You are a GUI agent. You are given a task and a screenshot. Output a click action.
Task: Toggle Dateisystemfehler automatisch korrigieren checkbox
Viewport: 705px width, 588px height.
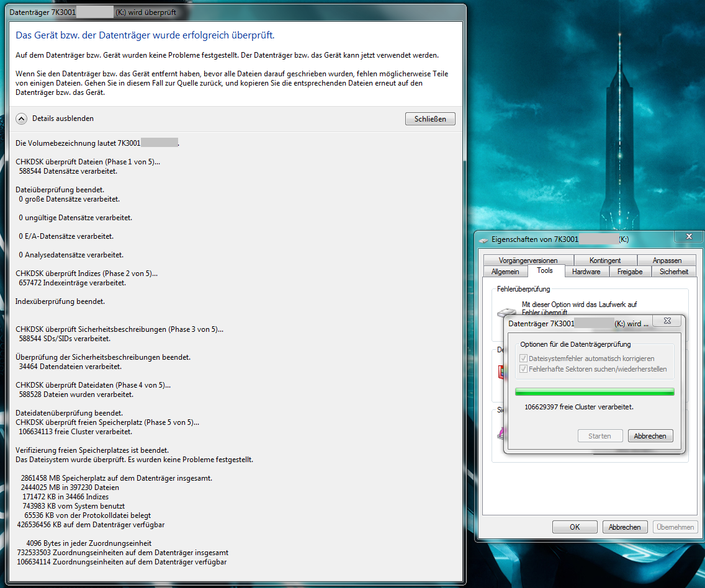click(x=524, y=359)
